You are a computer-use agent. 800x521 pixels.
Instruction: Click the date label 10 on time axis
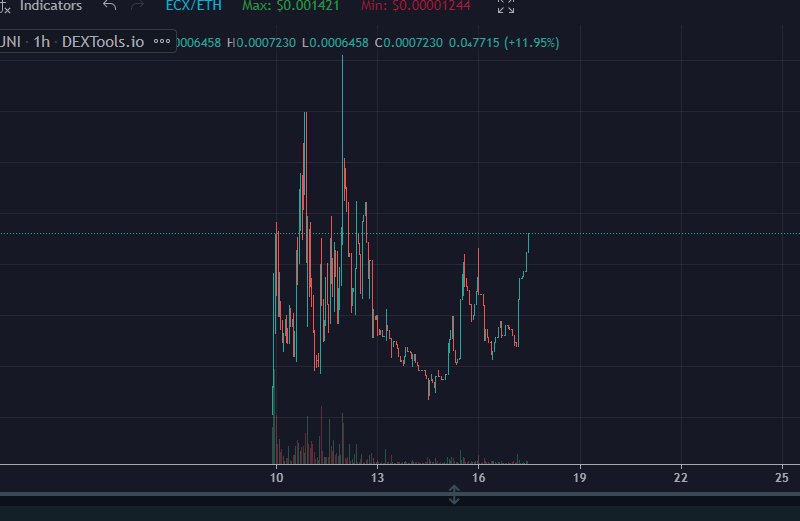(277, 478)
